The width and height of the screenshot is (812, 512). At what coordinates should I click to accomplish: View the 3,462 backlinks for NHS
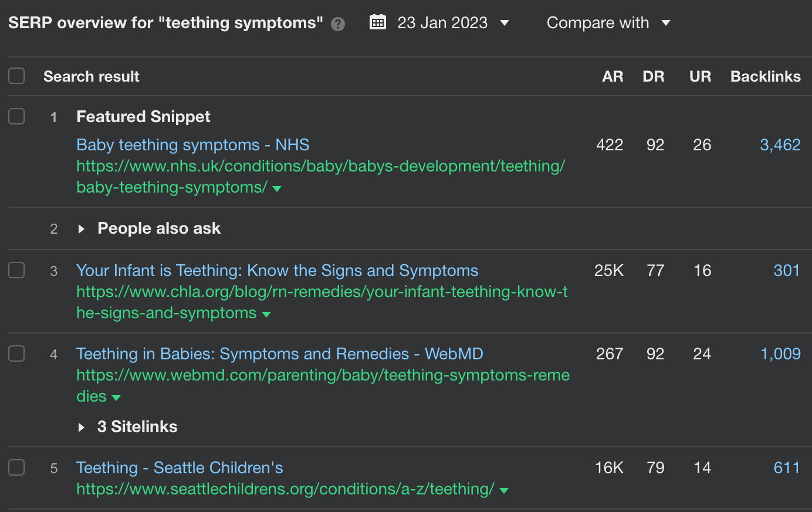click(x=780, y=144)
